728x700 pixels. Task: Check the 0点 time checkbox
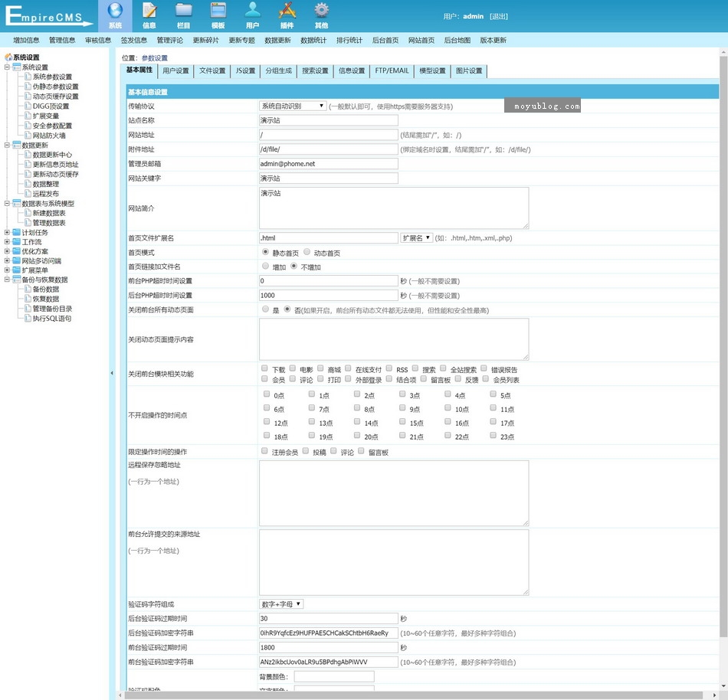[267, 394]
